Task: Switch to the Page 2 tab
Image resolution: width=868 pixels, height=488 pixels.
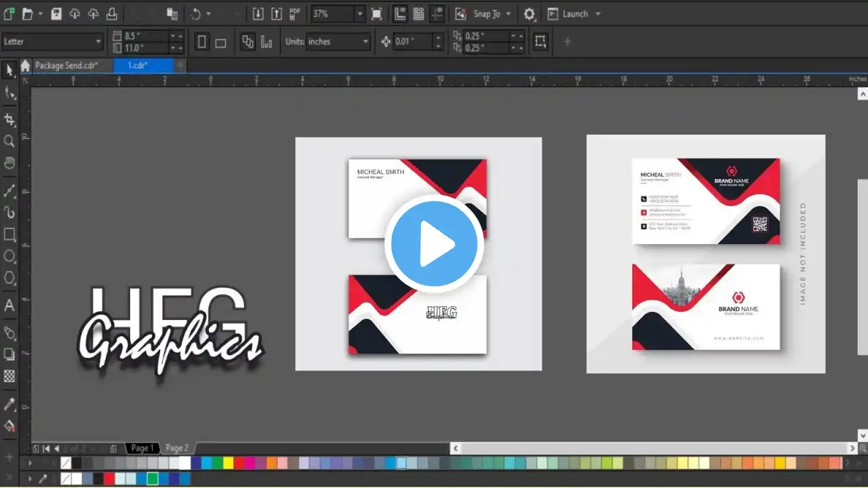Action: pyautogui.click(x=177, y=448)
